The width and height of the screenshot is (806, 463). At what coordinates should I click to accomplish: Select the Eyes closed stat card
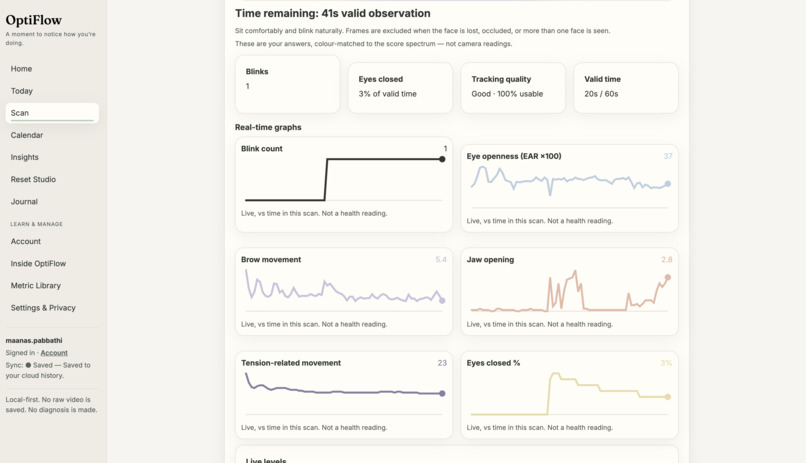[x=400, y=88]
